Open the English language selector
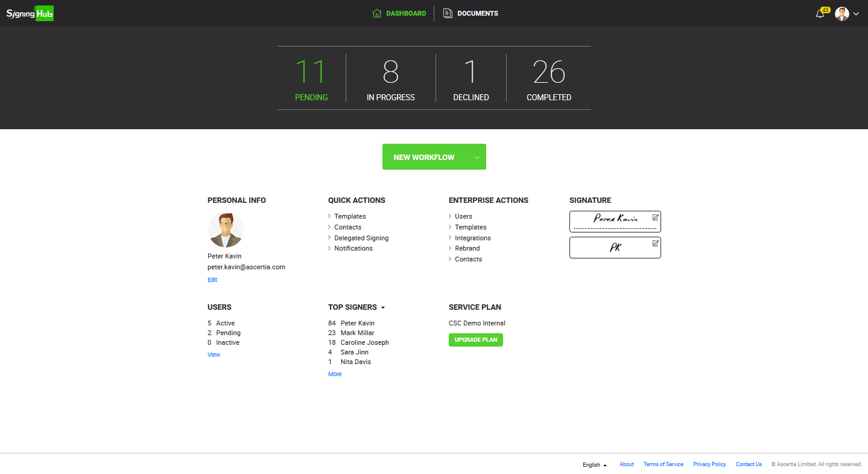 pos(594,465)
